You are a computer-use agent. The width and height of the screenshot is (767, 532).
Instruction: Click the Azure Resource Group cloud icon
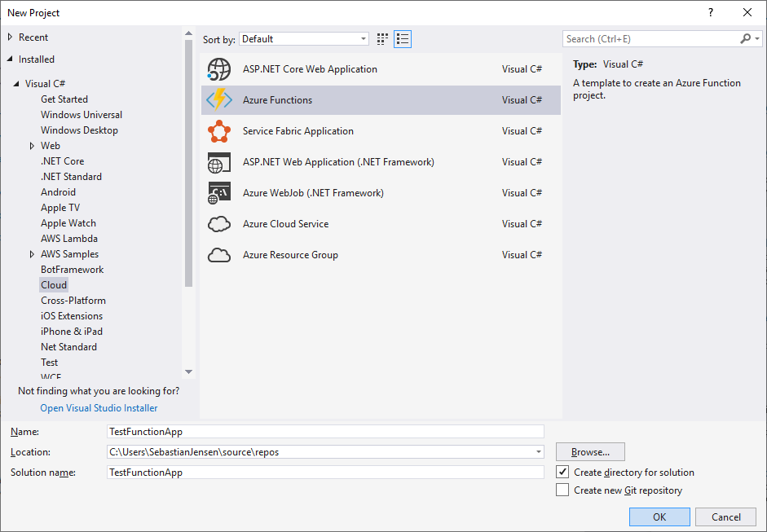219,255
